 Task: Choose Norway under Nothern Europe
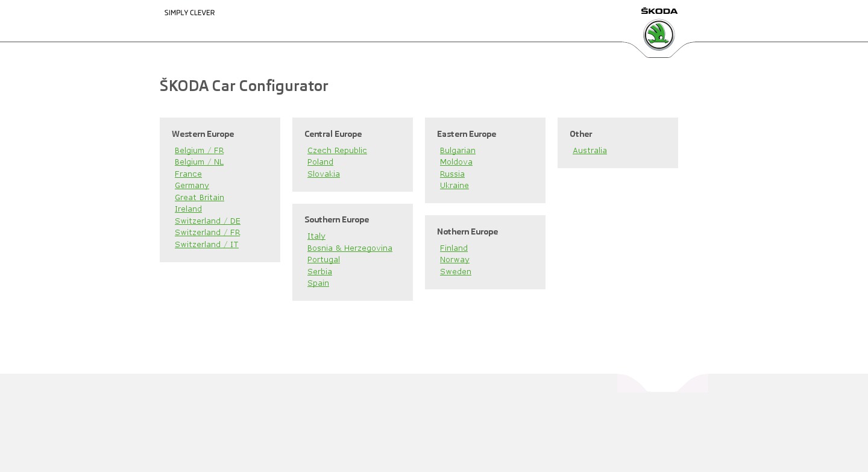[454, 260]
